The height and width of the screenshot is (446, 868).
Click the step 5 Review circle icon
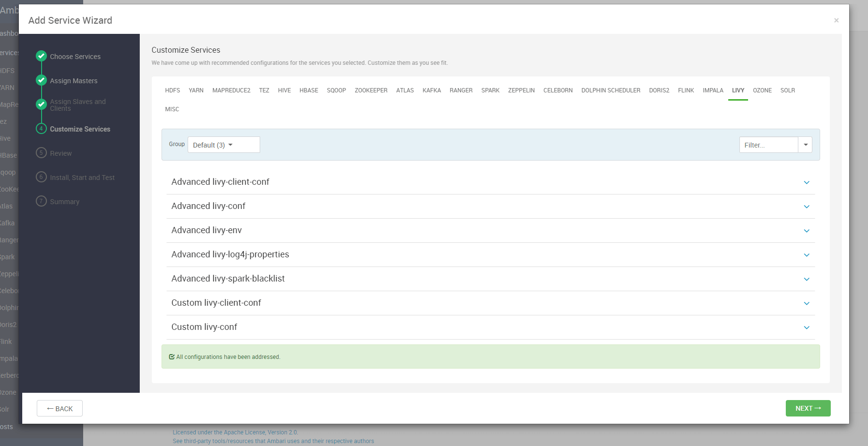42,153
